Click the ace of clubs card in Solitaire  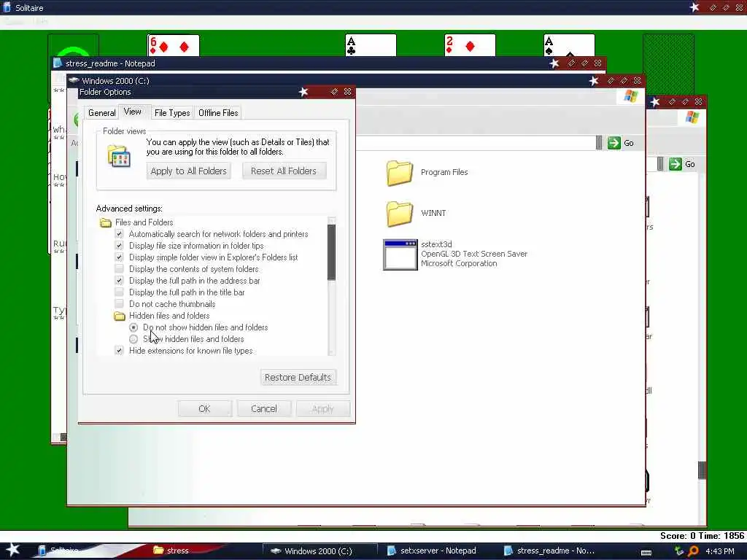tap(371, 45)
